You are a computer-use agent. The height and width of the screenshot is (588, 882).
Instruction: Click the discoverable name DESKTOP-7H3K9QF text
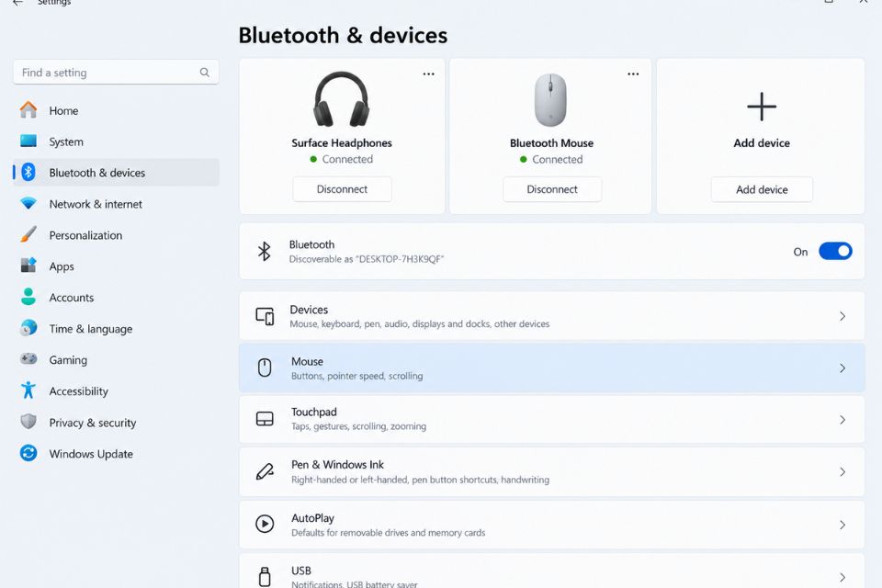pos(400,259)
